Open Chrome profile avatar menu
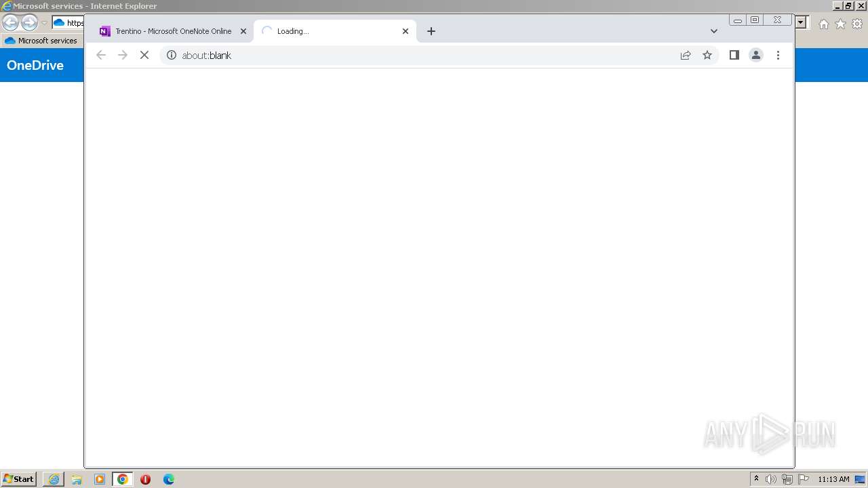 coord(756,56)
